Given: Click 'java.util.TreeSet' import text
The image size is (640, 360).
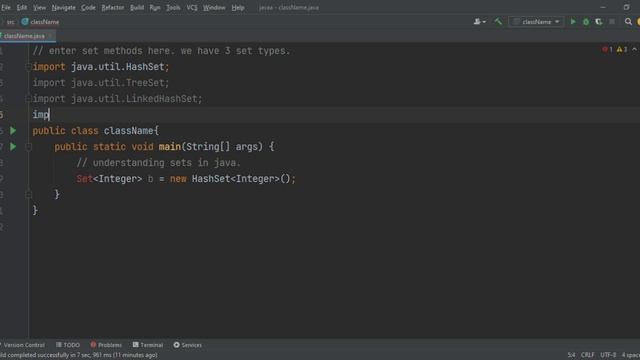Looking at the screenshot, I should click(x=118, y=83).
